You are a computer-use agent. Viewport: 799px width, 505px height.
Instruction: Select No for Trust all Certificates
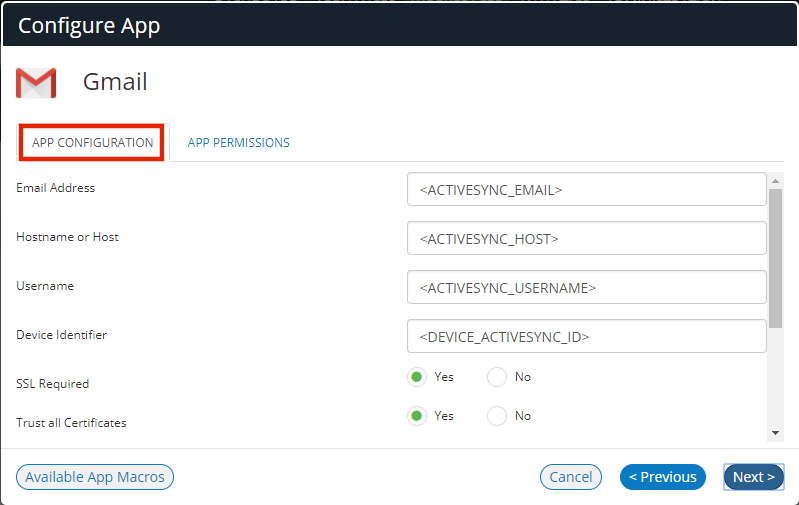click(497, 416)
